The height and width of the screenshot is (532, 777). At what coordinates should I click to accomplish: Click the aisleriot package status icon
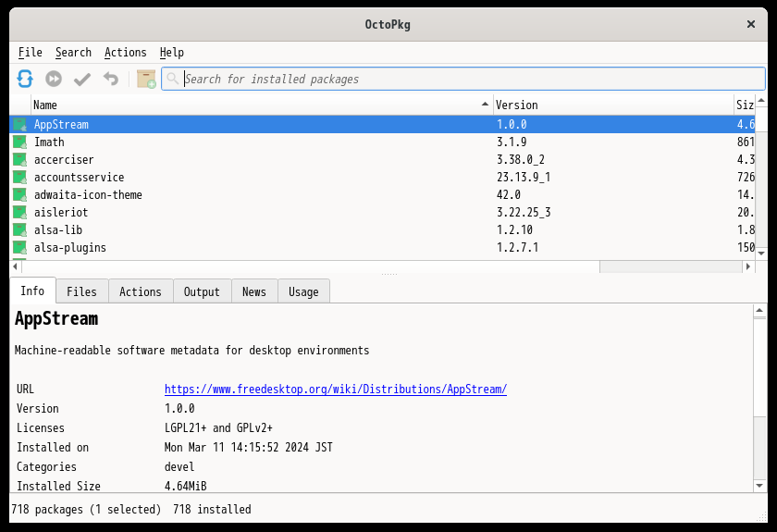tap(19, 213)
